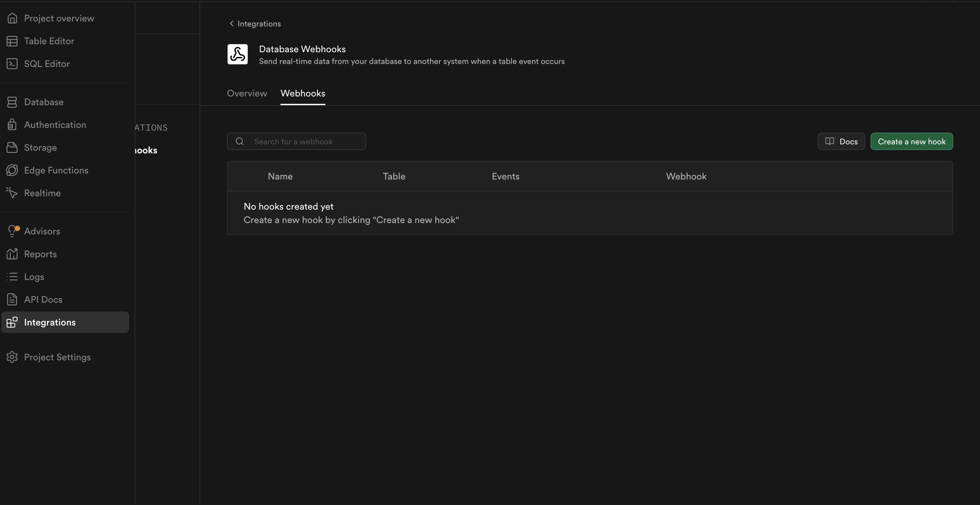Click the Reports chart icon

(12, 254)
